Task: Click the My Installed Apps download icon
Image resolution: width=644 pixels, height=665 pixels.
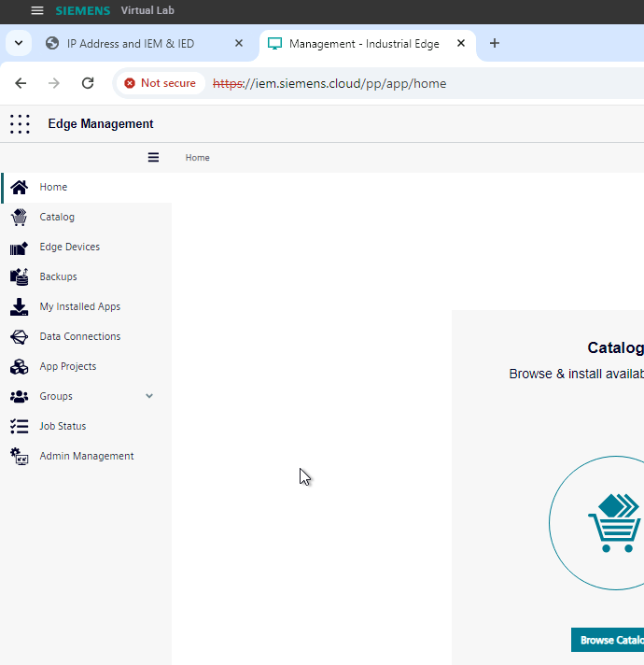Action: pos(19,306)
